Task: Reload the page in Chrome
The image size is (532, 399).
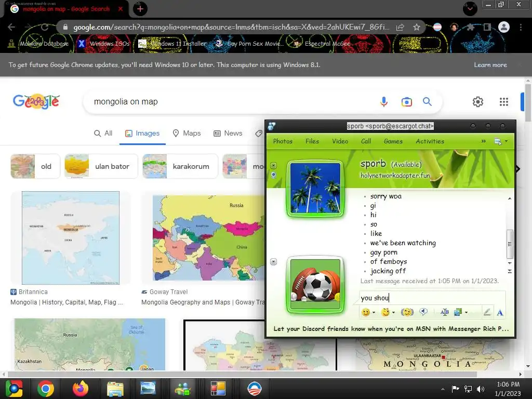Action: pos(45,27)
